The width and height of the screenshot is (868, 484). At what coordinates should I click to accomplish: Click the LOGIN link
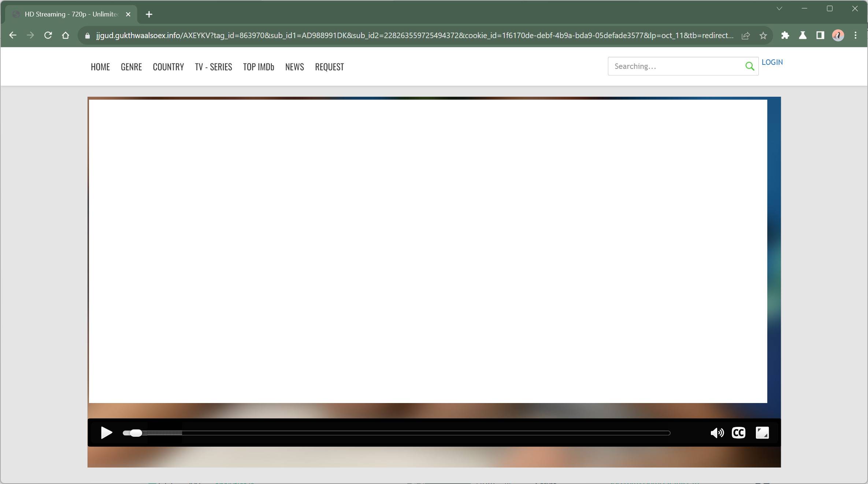tap(772, 62)
